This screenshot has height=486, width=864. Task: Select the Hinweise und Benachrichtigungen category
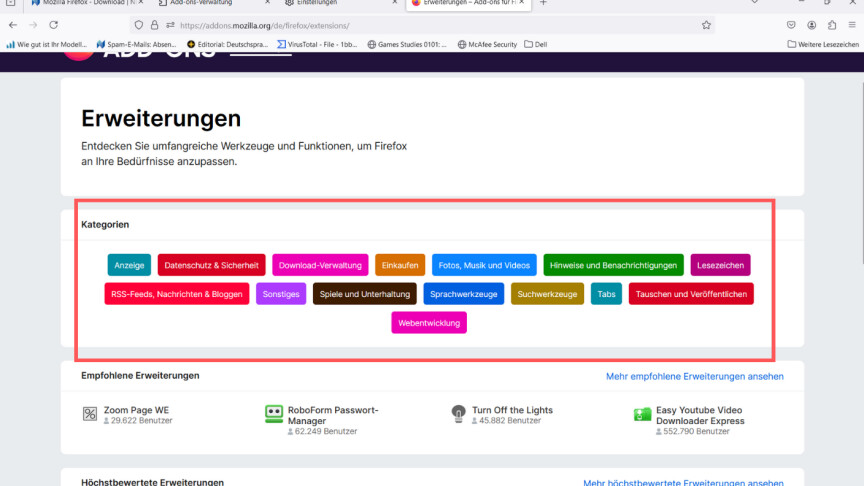613,265
